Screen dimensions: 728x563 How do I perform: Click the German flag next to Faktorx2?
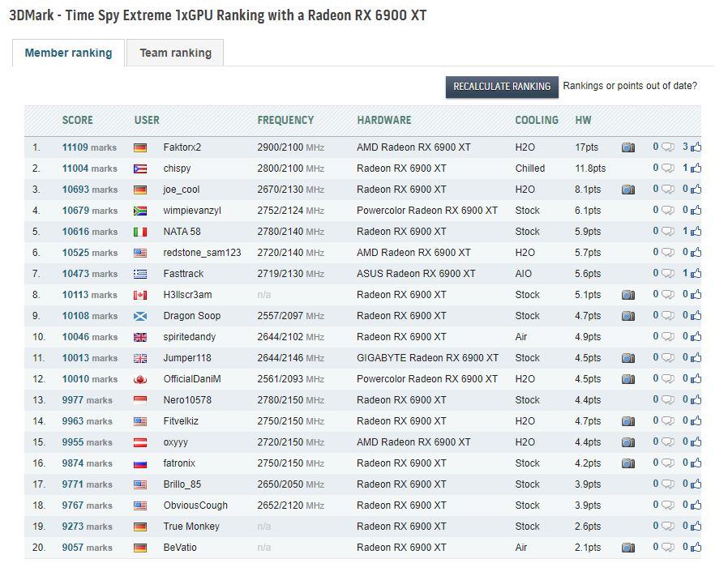pyautogui.click(x=140, y=148)
